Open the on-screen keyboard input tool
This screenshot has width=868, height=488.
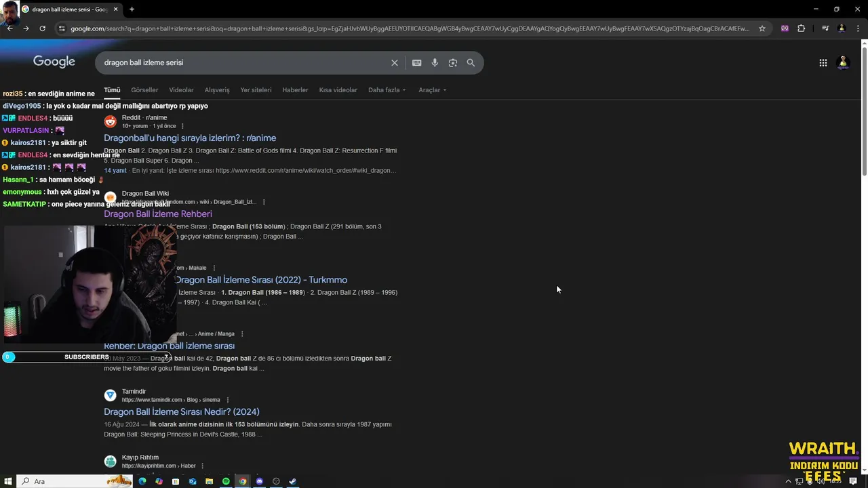click(x=416, y=62)
